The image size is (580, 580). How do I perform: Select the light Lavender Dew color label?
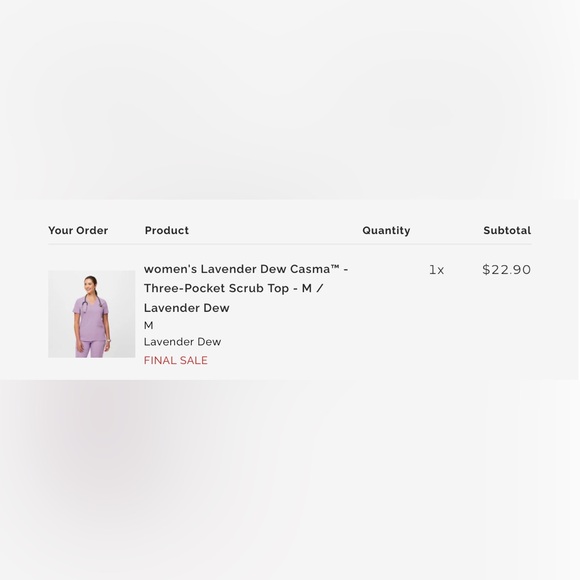[x=182, y=341]
